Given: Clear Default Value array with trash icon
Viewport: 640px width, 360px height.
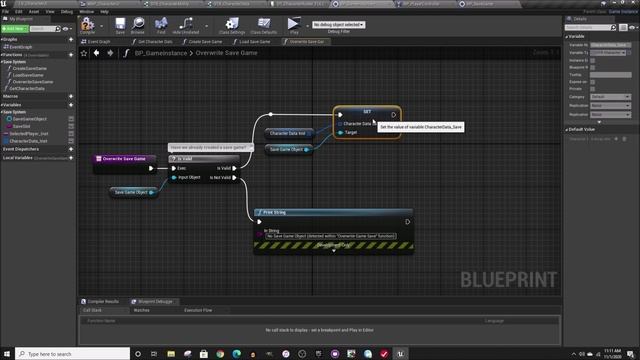Looking at the screenshot, I should 624,139.
